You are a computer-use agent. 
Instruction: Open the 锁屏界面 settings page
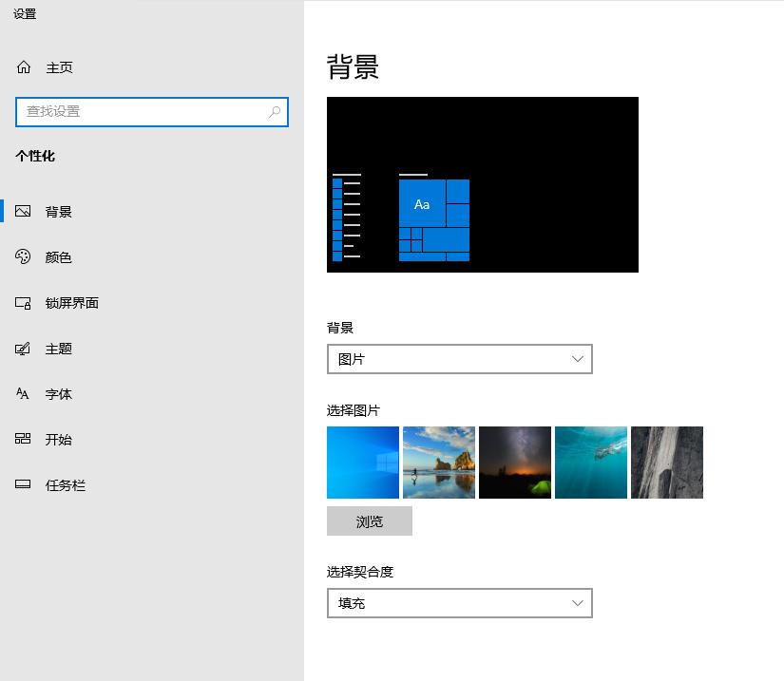click(x=72, y=303)
